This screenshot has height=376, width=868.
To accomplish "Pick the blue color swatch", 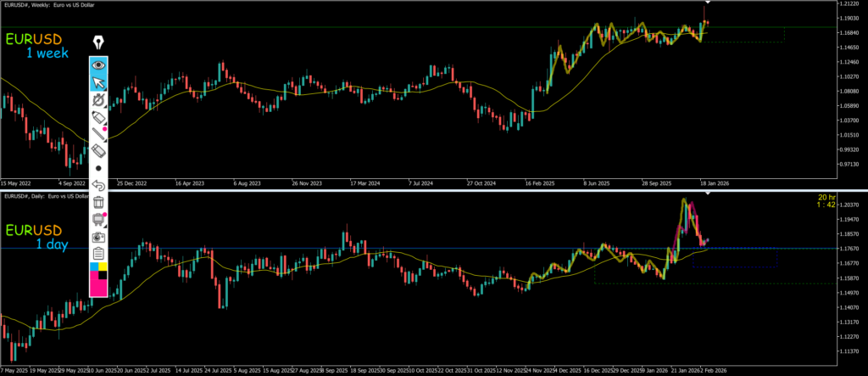I will click(x=94, y=267).
